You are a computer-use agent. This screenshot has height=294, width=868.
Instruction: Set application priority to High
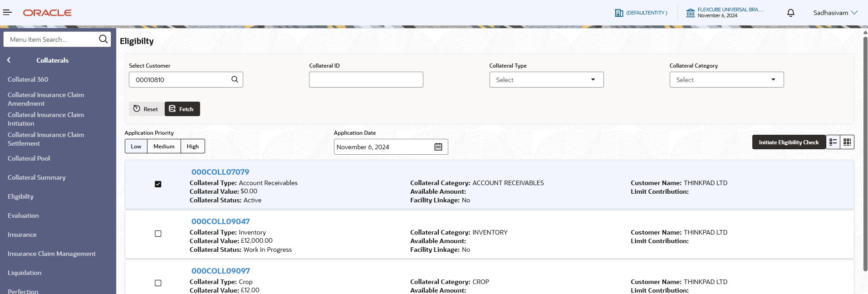[x=193, y=146]
